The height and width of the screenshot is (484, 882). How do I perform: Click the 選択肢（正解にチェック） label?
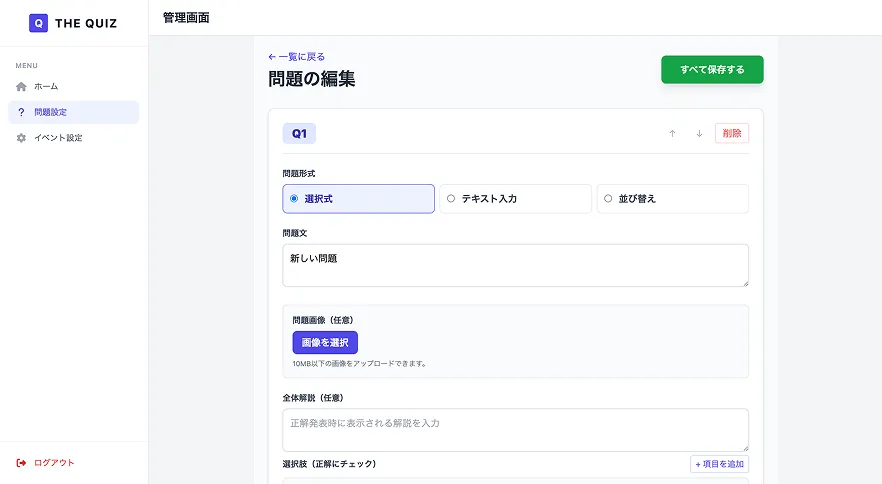pyautogui.click(x=329, y=464)
